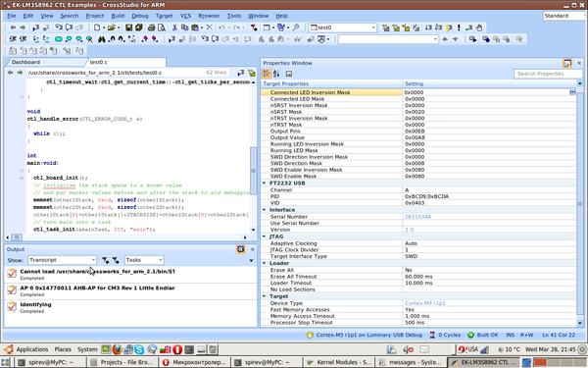Image resolution: width=588 pixels, height=368 pixels.
Task: Click the Cut scissors icon
Action: 174,27
